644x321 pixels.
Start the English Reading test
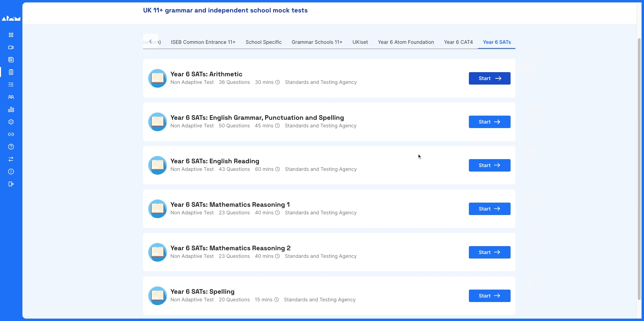490,165
